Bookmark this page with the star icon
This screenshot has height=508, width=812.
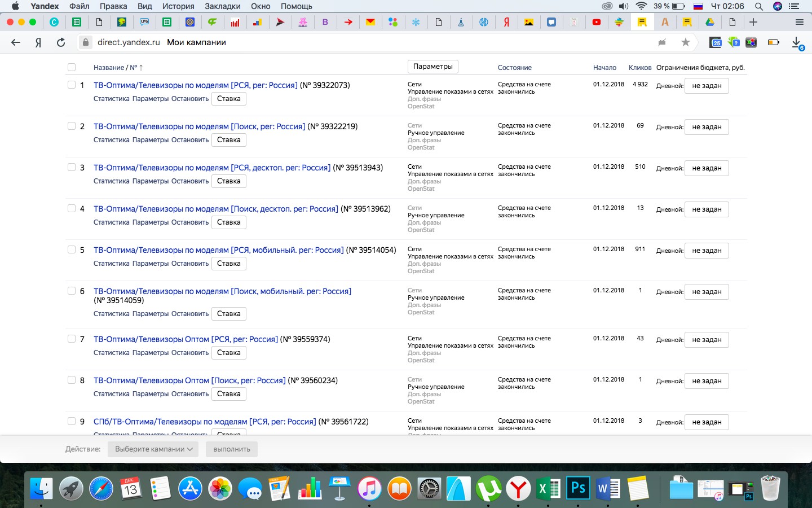coord(686,42)
